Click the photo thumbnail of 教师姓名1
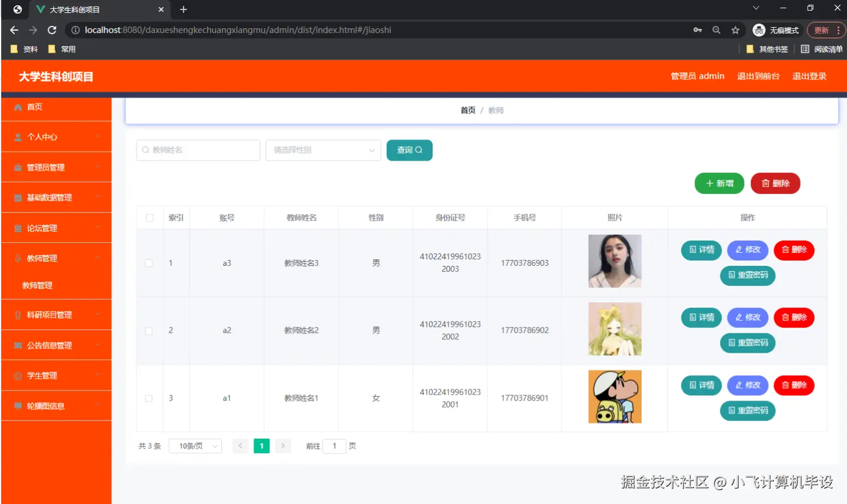Image resolution: width=847 pixels, height=504 pixels. click(615, 396)
